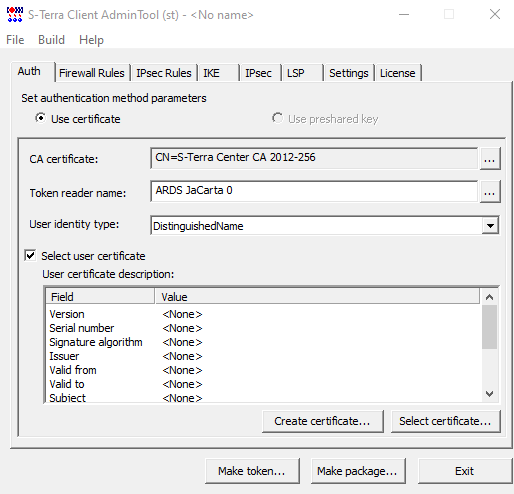Click the S-Terra app icon in title bar
The image size is (514, 494).
coord(15,15)
